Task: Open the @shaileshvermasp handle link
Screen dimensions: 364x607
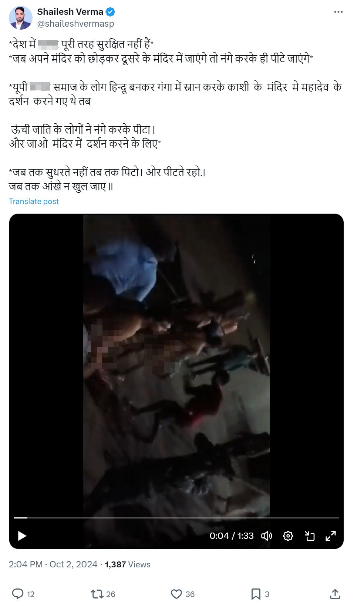Action: click(x=76, y=24)
